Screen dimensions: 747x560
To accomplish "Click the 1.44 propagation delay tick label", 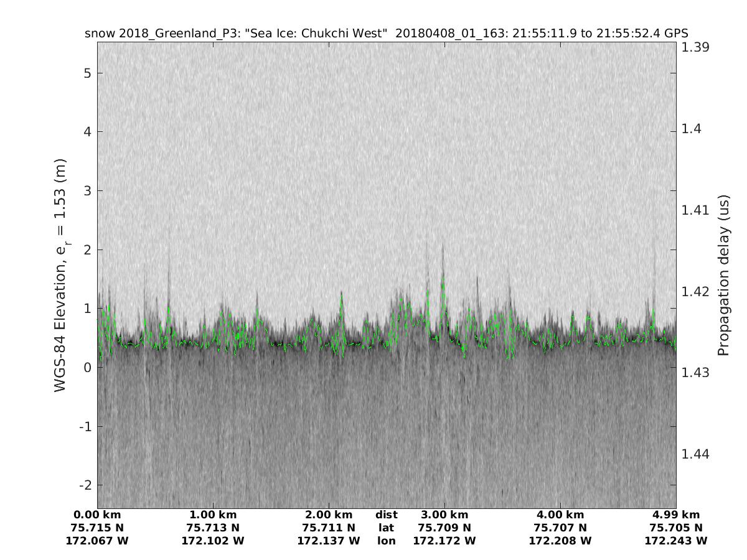I will coord(697,454).
